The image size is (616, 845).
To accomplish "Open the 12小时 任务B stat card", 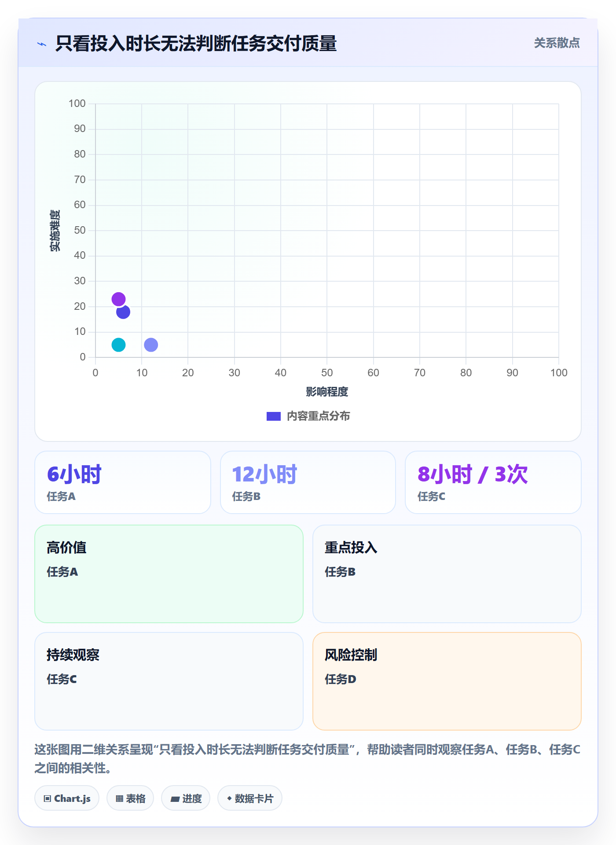I will (308, 482).
